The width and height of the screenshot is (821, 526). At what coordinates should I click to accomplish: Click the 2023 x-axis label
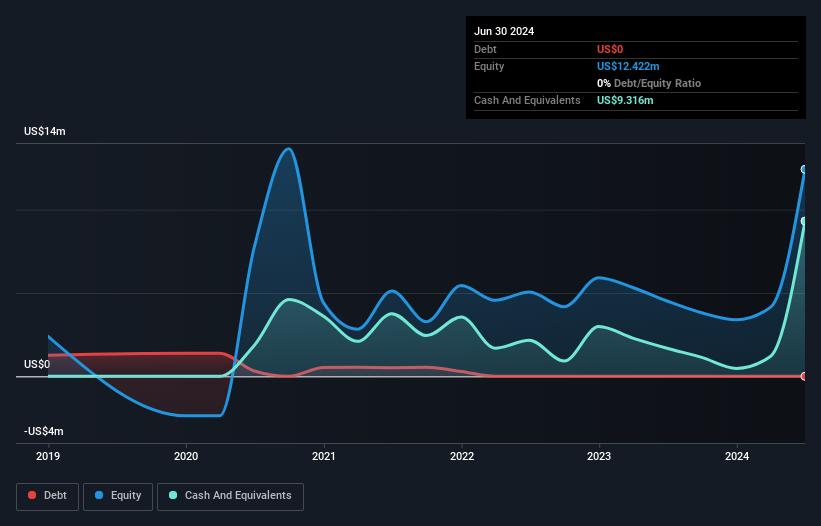tap(599, 456)
